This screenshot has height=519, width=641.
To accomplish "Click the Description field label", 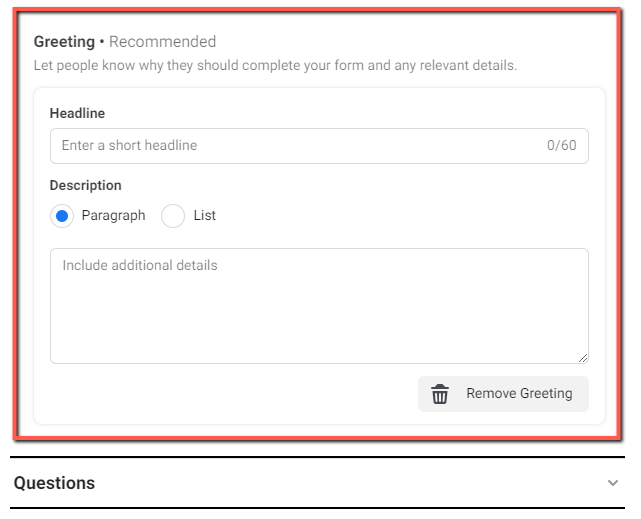I will (85, 186).
